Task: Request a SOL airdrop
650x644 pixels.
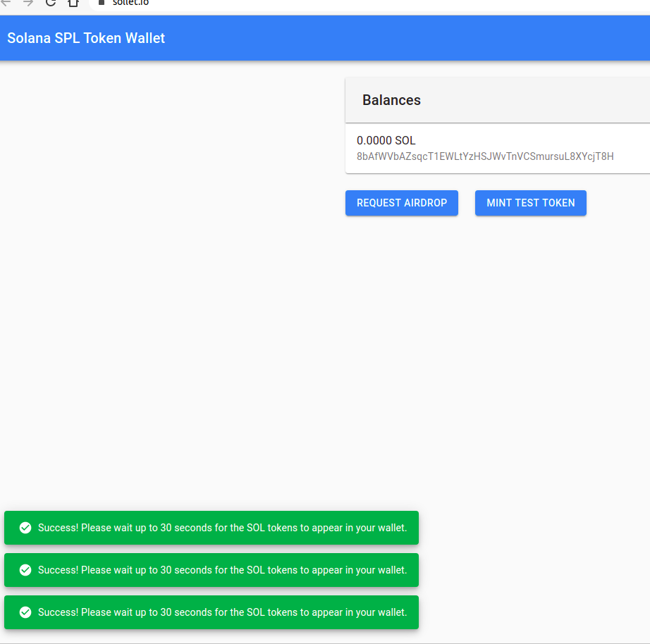Action: point(402,203)
